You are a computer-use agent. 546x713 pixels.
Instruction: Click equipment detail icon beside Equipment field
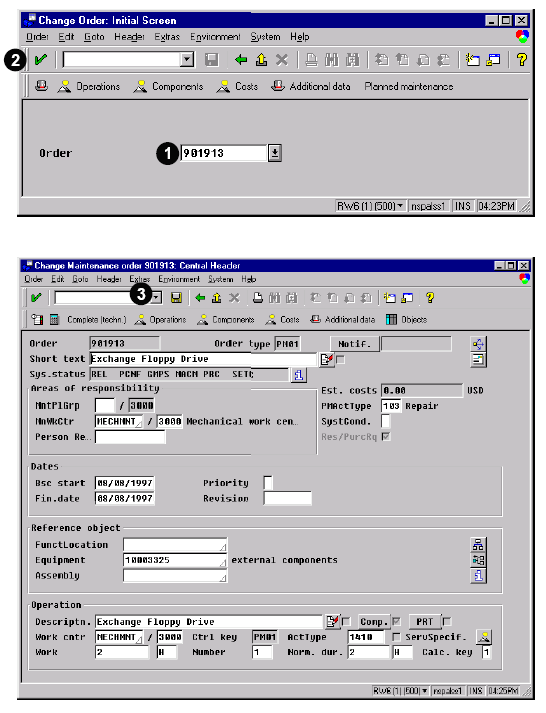(478, 560)
